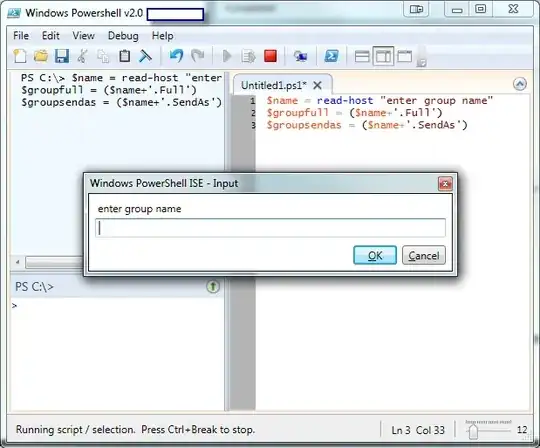The width and height of the screenshot is (540, 448).
Task: Close the Untitled1.ps1 tab
Action: (318, 85)
